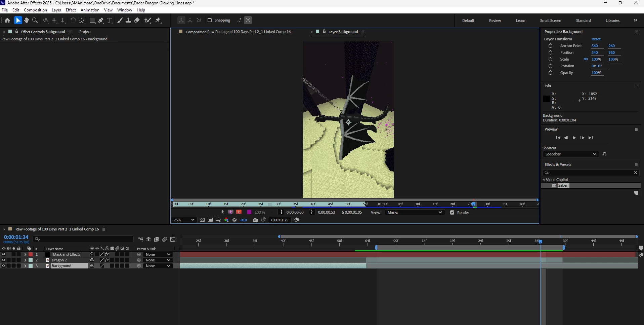This screenshot has height=325, width=644.
Task: Toggle Scale constrain proportions link
Action: click(586, 59)
